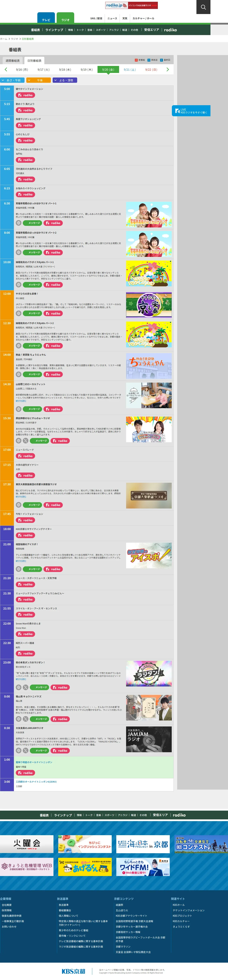Open the X icon for 0:30 JAMJAMラジオ
The width and height of the screenshot is (228, 980).
click(x=25, y=751)
